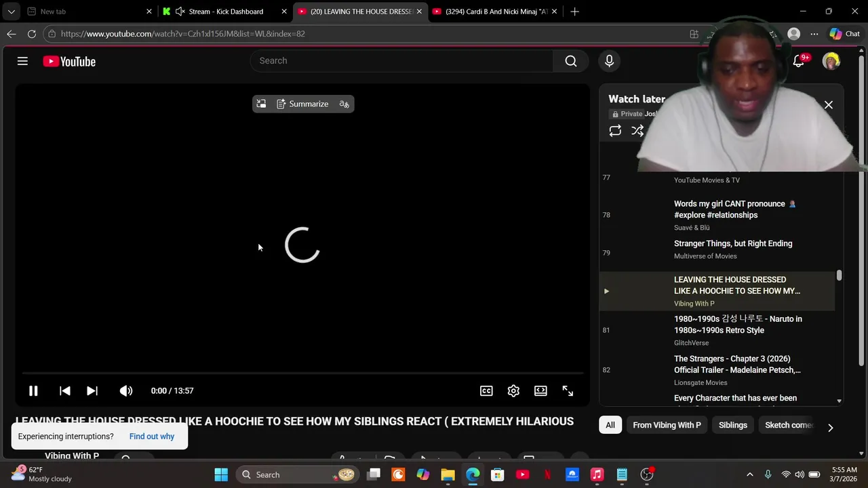868x488 pixels.
Task: Click the Summarize button over the video
Action: pyautogui.click(x=302, y=104)
